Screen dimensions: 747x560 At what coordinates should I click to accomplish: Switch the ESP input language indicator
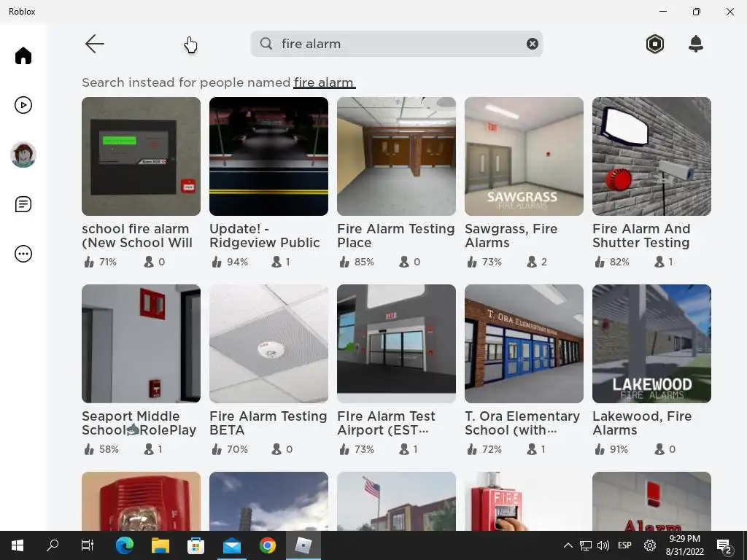pyautogui.click(x=624, y=545)
